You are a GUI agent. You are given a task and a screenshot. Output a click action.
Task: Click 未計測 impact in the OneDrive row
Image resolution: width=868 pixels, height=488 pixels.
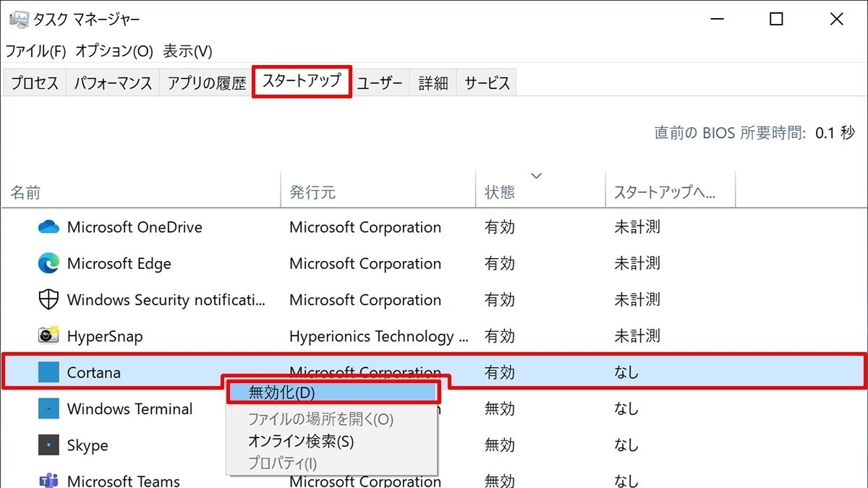(x=637, y=227)
